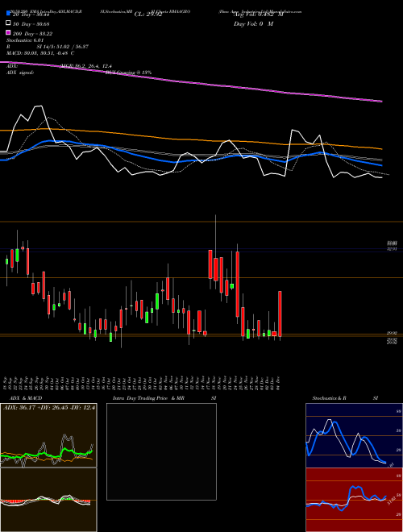Screen dimensions: 403x532
Task: Select the 200 Day legend value text
Action: pos(32,34)
